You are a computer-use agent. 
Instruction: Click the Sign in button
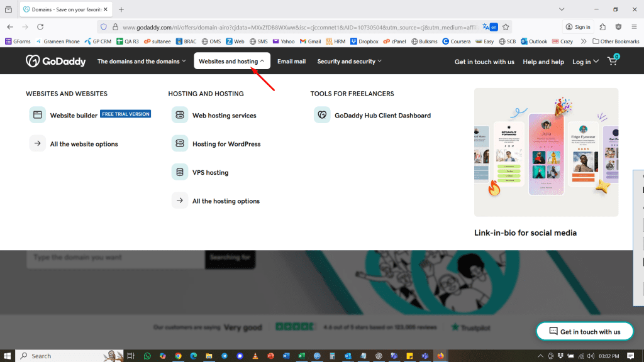577,27
